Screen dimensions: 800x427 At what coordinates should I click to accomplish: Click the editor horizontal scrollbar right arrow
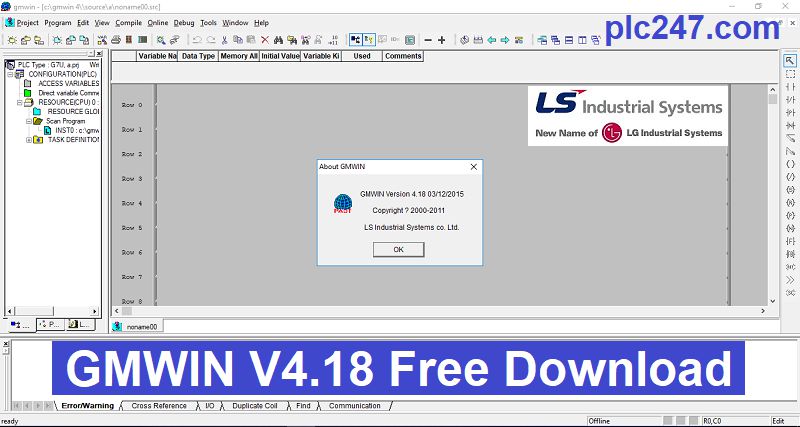763,311
